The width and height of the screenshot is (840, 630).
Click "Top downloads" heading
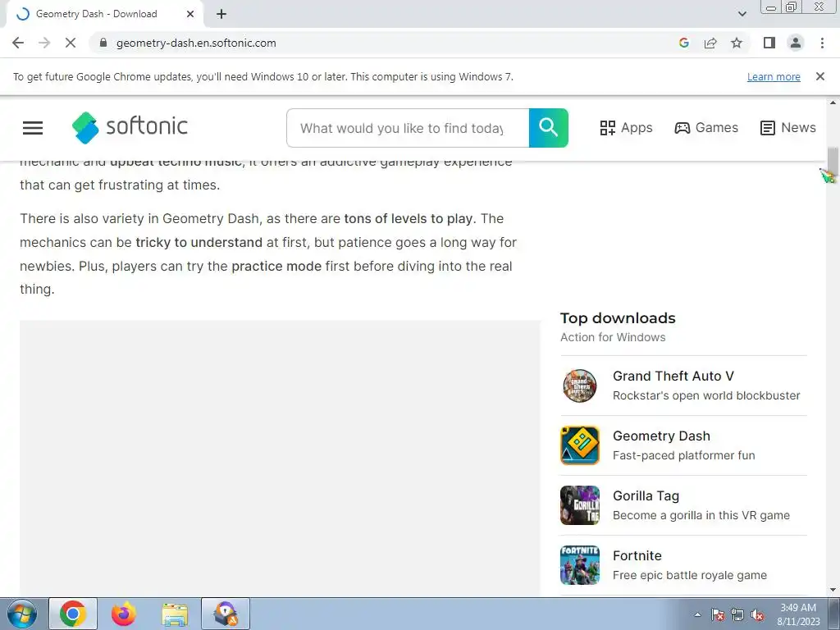pos(618,317)
